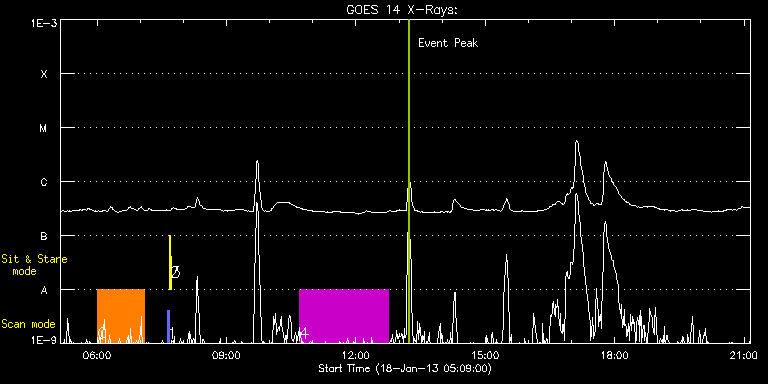Click the orange scan-mode observation block

click(x=120, y=316)
